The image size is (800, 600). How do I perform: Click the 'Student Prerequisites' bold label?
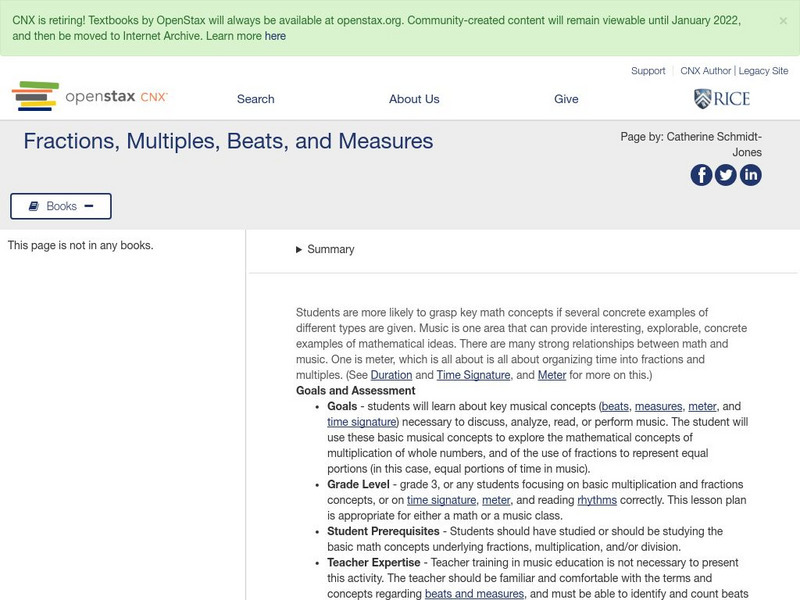tap(383, 531)
